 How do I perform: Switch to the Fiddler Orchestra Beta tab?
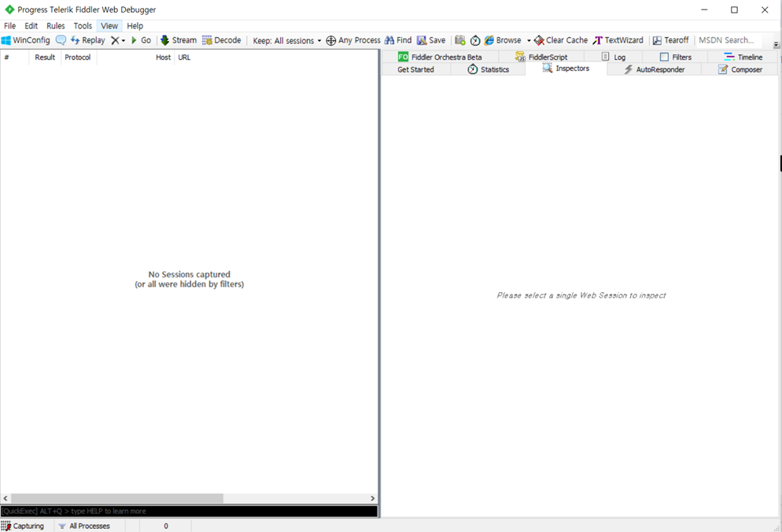click(x=440, y=57)
